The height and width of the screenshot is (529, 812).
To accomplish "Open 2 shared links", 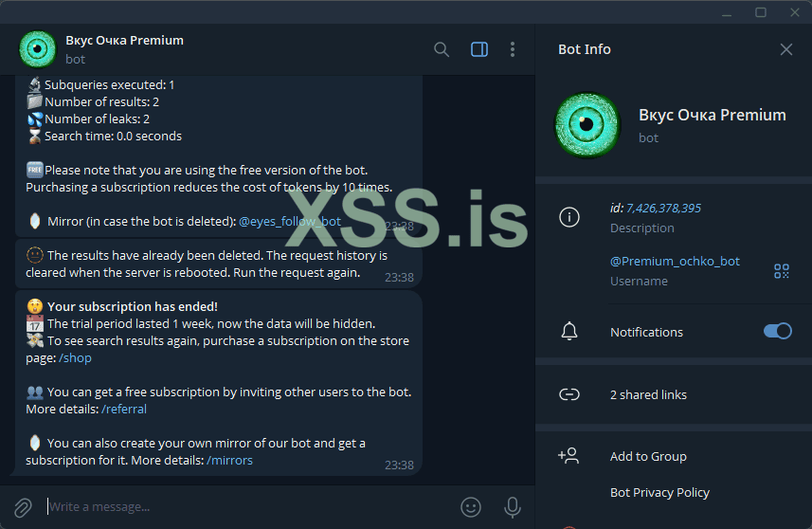I will click(648, 394).
